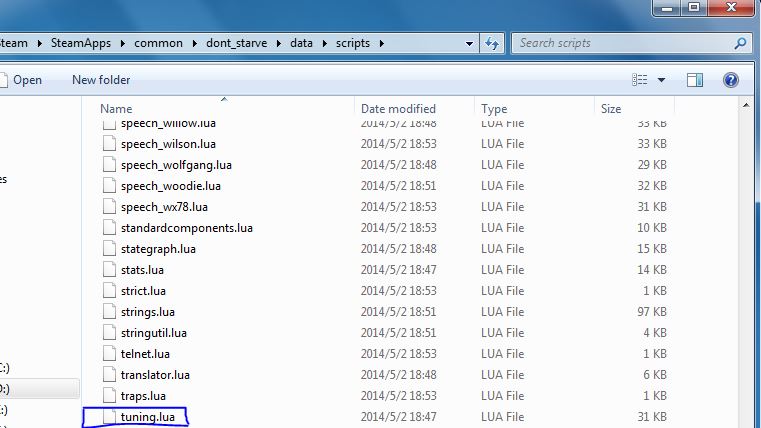This screenshot has height=428, width=761.
Task: Click the search magnifier icon
Action: pos(740,43)
